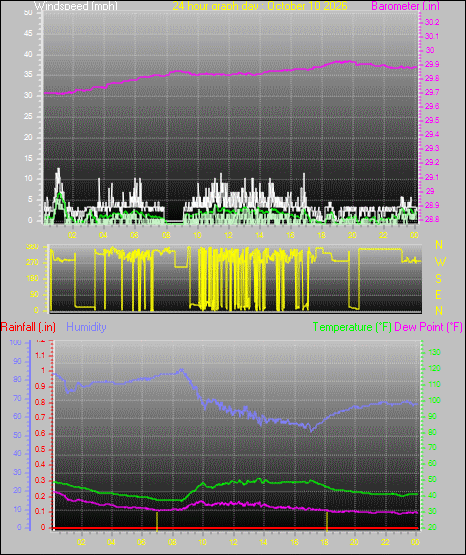Click the 90 humidity scale value

(17, 361)
